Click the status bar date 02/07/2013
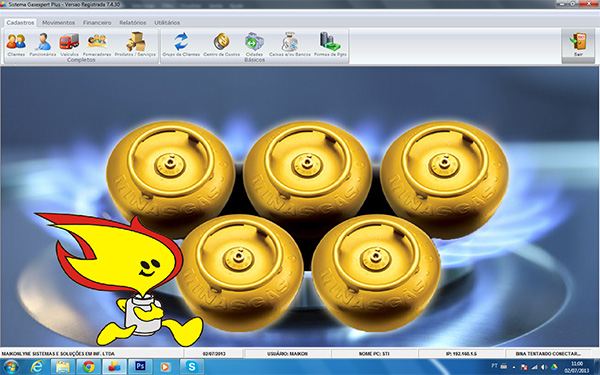600x375 pixels. click(214, 354)
